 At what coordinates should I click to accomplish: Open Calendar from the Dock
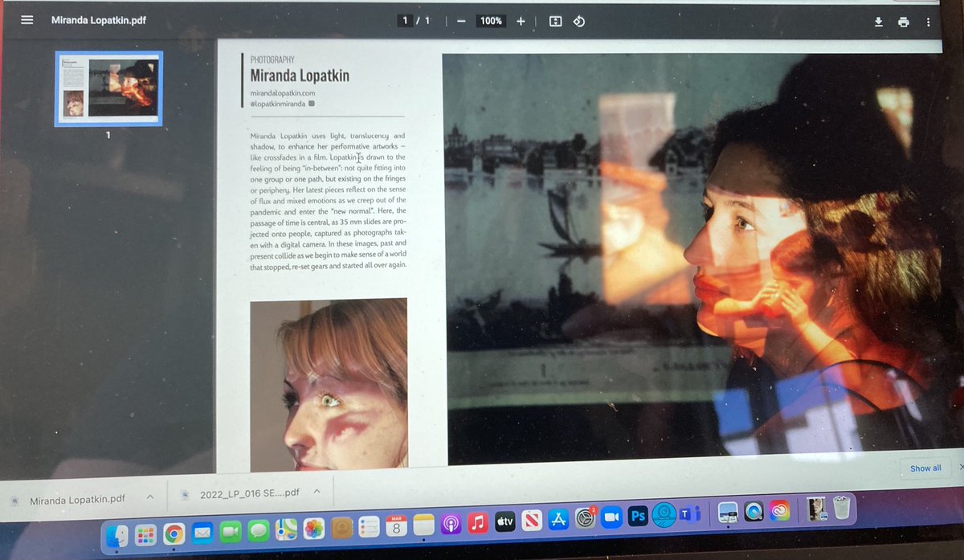coord(396,526)
